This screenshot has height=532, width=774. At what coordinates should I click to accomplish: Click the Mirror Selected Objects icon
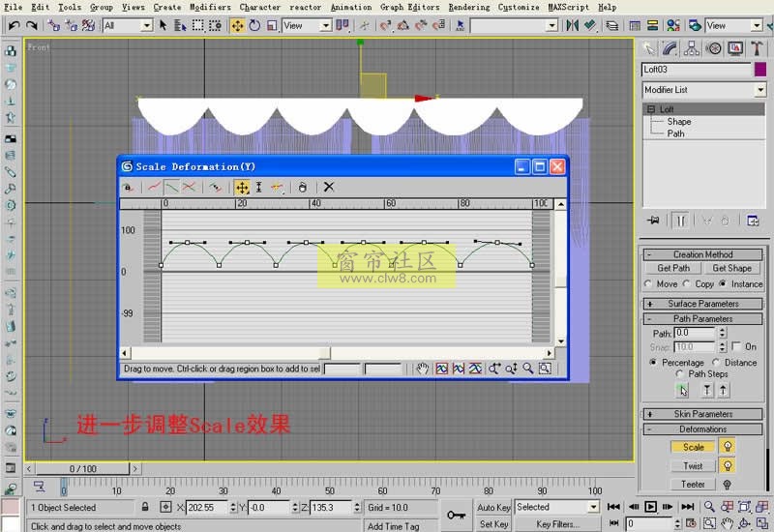[572, 25]
